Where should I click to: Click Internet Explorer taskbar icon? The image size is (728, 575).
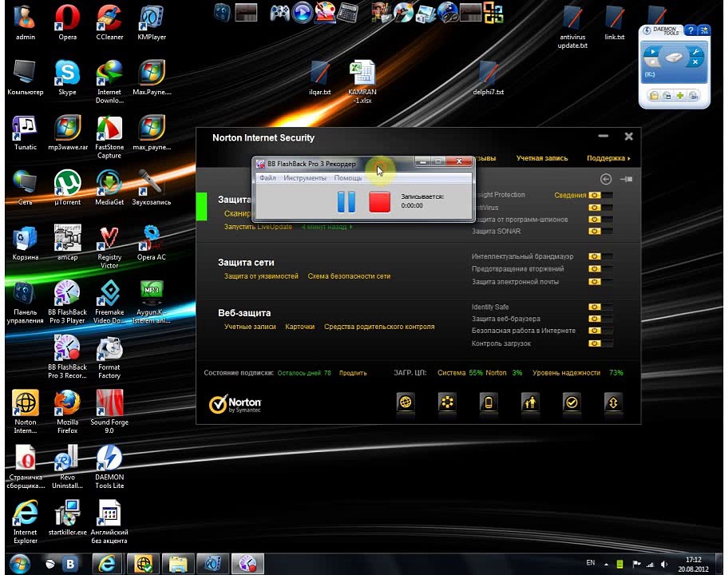[107, 564]
